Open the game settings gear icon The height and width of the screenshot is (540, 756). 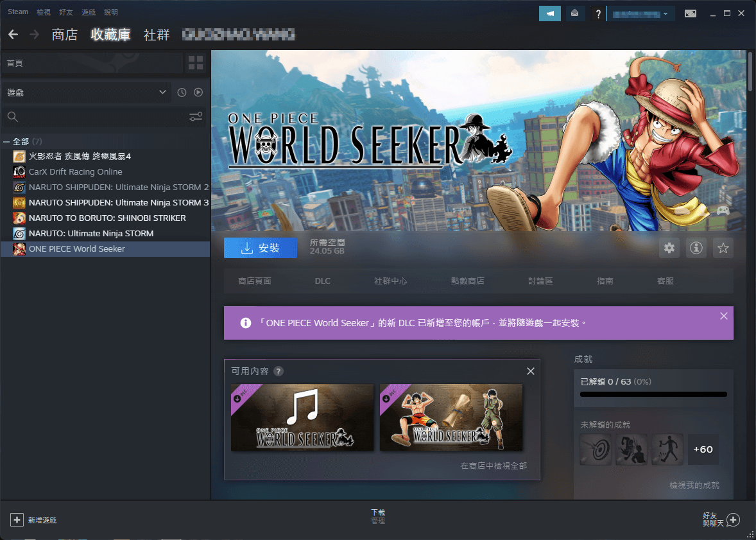(669, 248)
